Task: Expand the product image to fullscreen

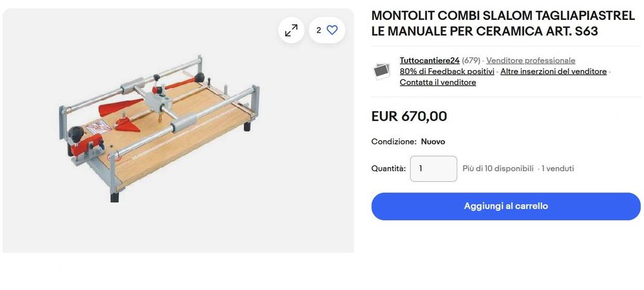Action: (291, 30)
